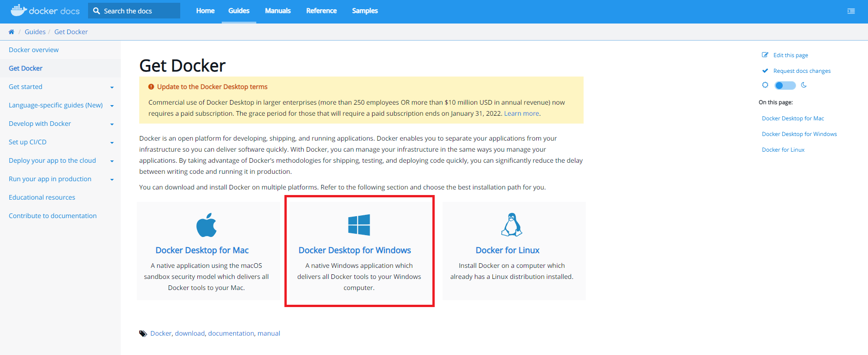Expand Develop with Docker arrow
Screen dimensions: 868x355
coord(112,124)
